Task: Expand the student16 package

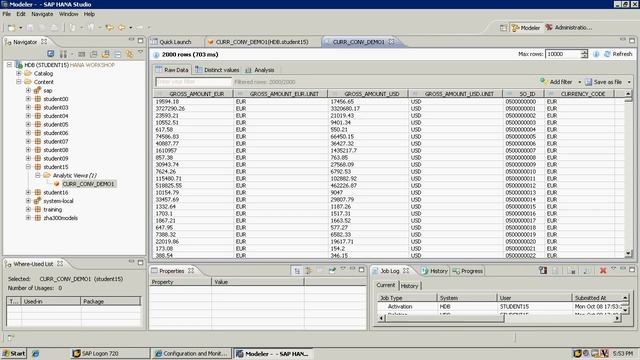Action: (28, 192)
